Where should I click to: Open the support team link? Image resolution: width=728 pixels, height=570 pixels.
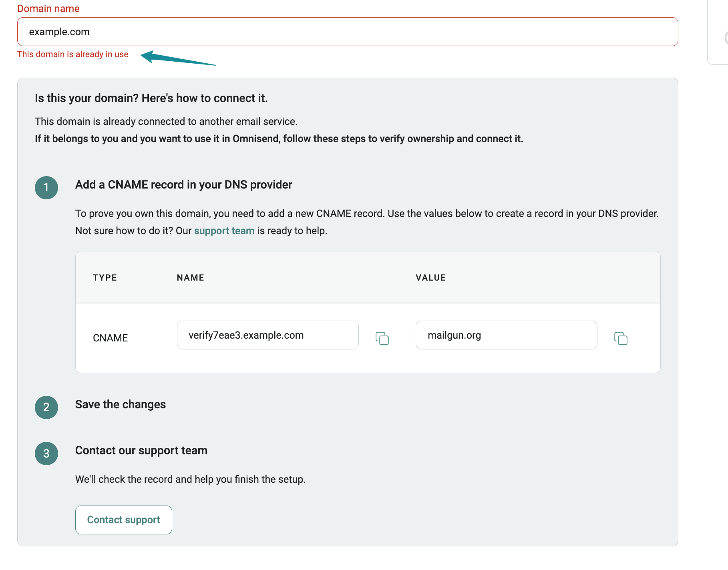click(224, 231)
